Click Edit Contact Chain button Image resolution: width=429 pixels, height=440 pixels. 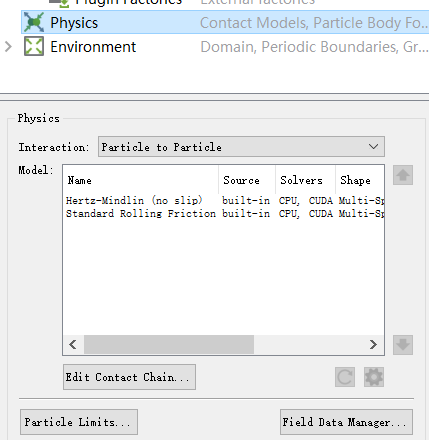129,377
